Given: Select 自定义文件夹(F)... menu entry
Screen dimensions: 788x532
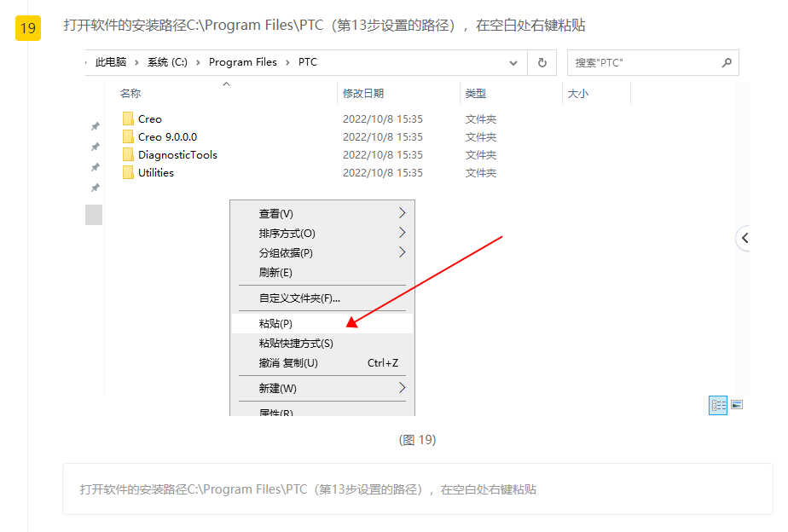Looking at the screenshot, I should pyautogui.click(x=322, y=298).
